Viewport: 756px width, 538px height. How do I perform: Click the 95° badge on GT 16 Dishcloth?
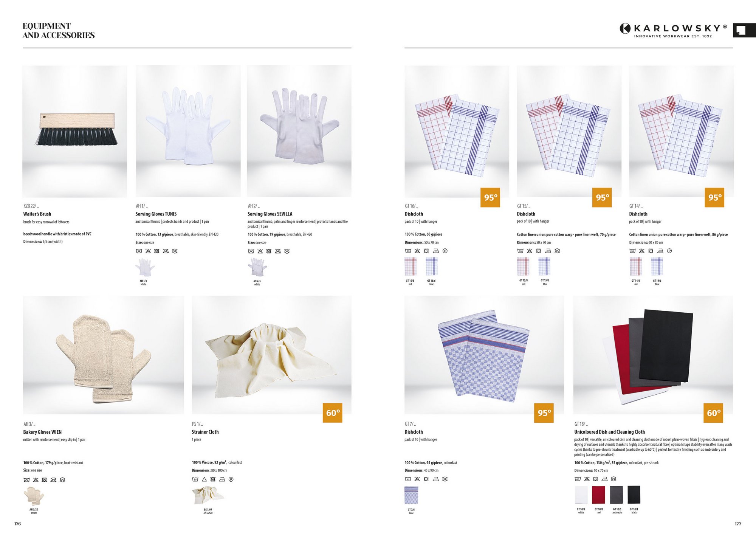[x=490, y=197]
